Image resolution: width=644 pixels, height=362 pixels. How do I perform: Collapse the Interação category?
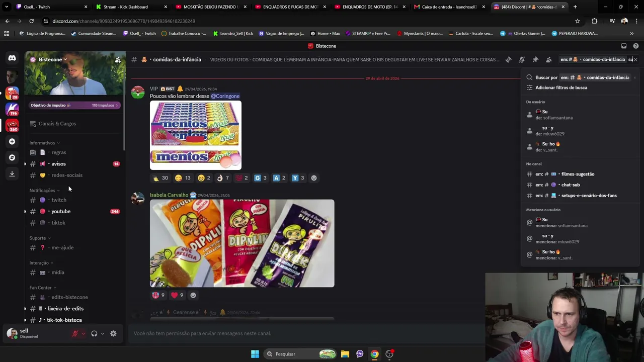41,263
